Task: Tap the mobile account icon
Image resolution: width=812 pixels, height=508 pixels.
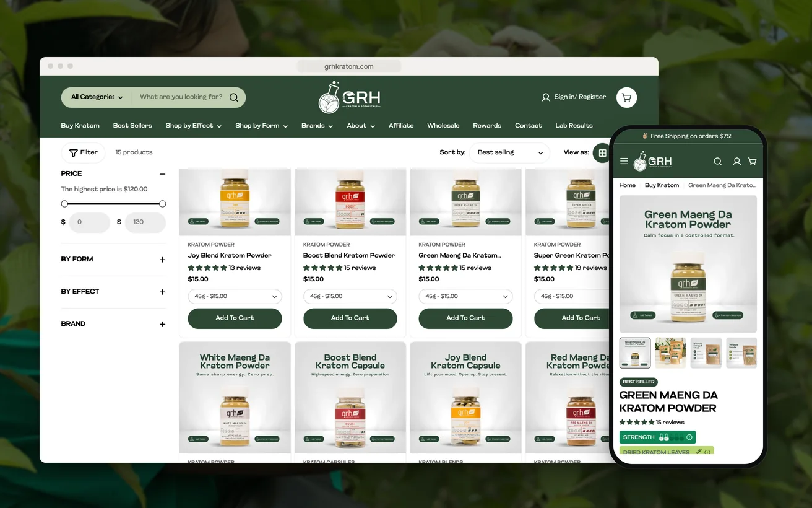Action: 736,161
